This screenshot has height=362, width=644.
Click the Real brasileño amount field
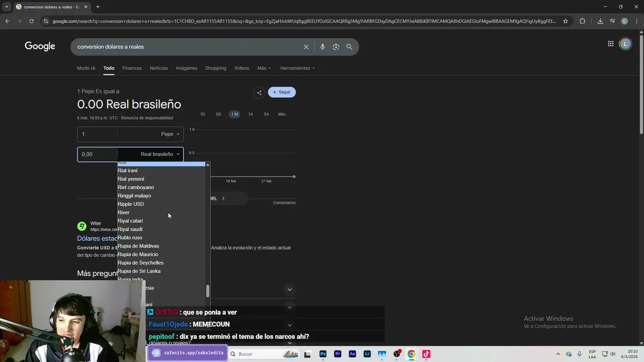pos(97,154)
